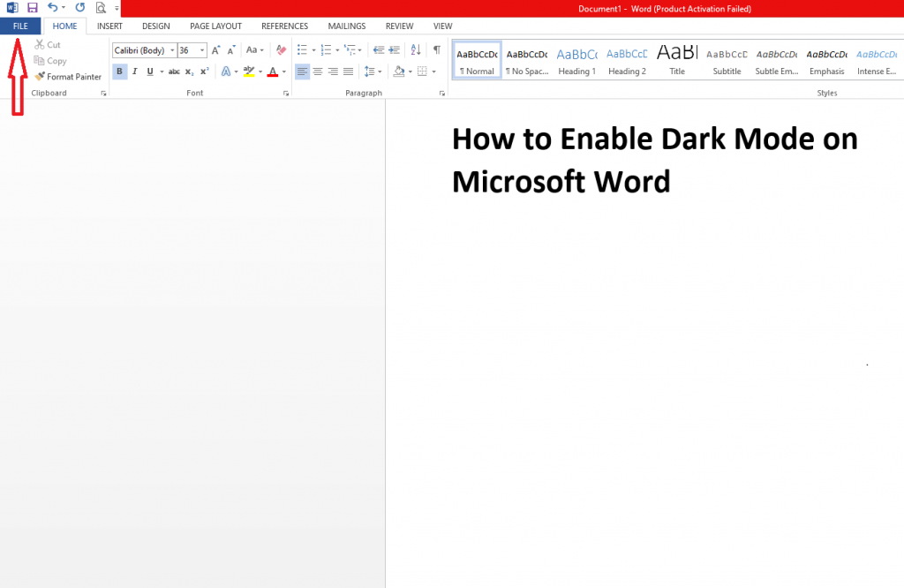Toggle underline formatting

click(x=150, y=72)
